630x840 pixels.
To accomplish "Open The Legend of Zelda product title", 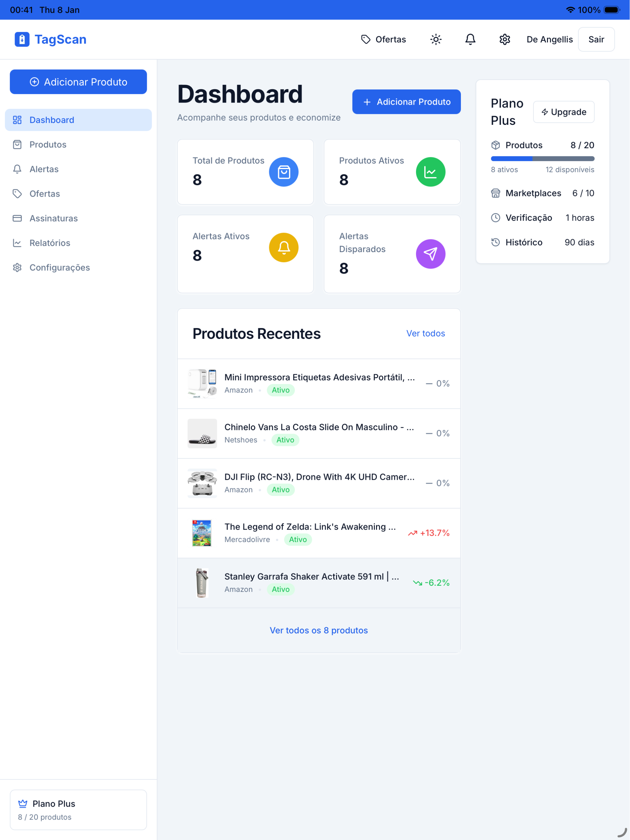I will tap(310, 527).
